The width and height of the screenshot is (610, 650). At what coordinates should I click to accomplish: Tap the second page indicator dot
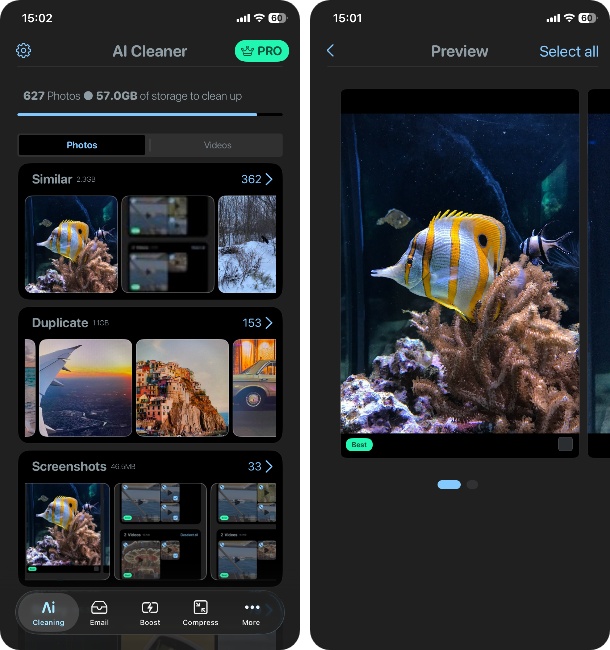[x=472, y=484]
